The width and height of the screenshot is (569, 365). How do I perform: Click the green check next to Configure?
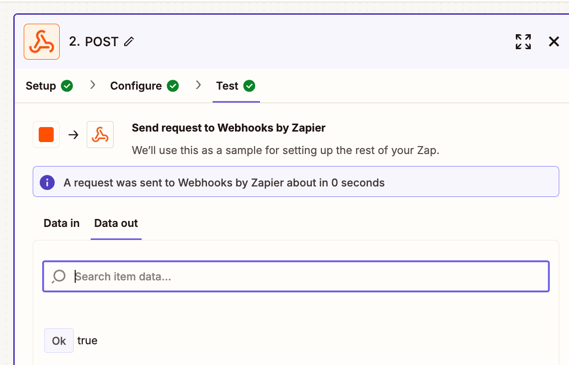coord(173,86)
